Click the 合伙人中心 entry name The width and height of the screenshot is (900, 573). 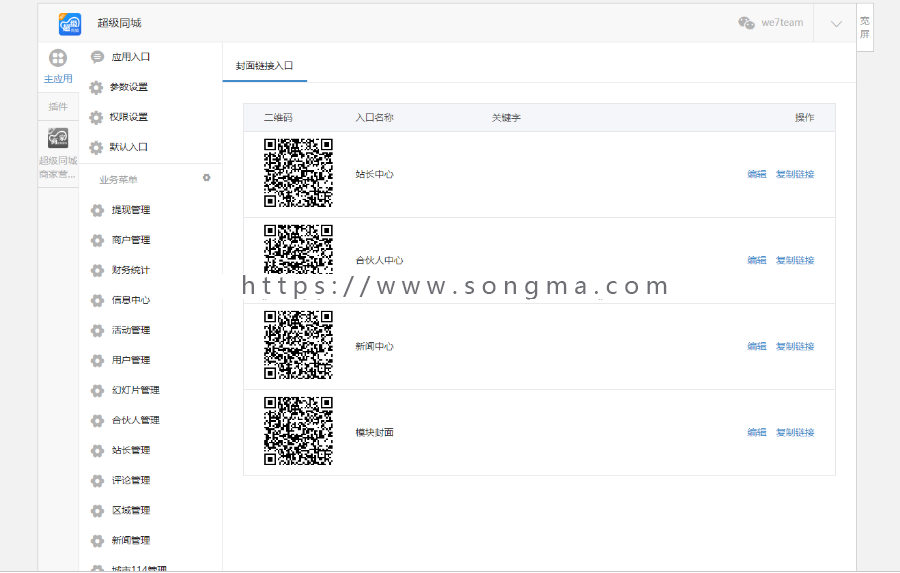pos(379,260)
